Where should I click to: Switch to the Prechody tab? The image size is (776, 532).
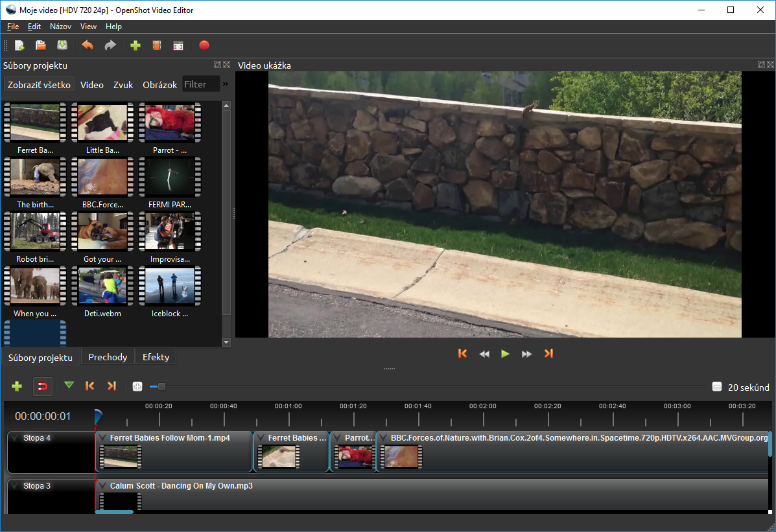click(x=108, y=357)
